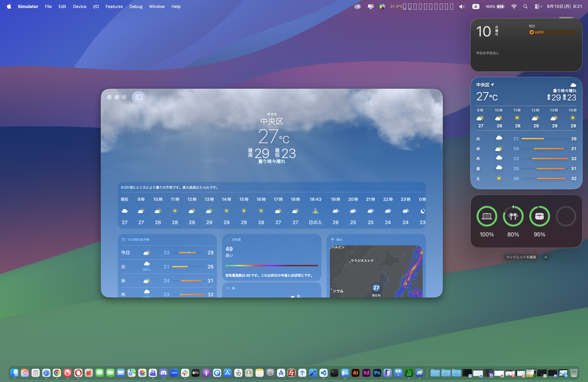Select the 火 row in the 10-day forecast
The height and width of the screenshot is (382, 588).
point(167,266)
